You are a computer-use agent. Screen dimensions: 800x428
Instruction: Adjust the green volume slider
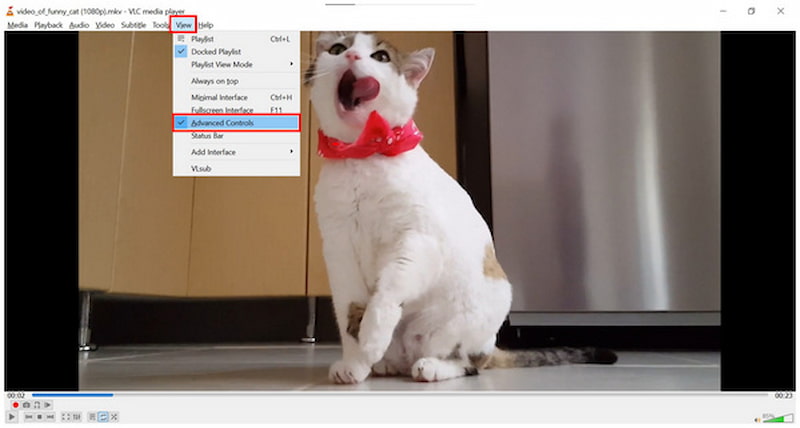[x=774, y=417]
